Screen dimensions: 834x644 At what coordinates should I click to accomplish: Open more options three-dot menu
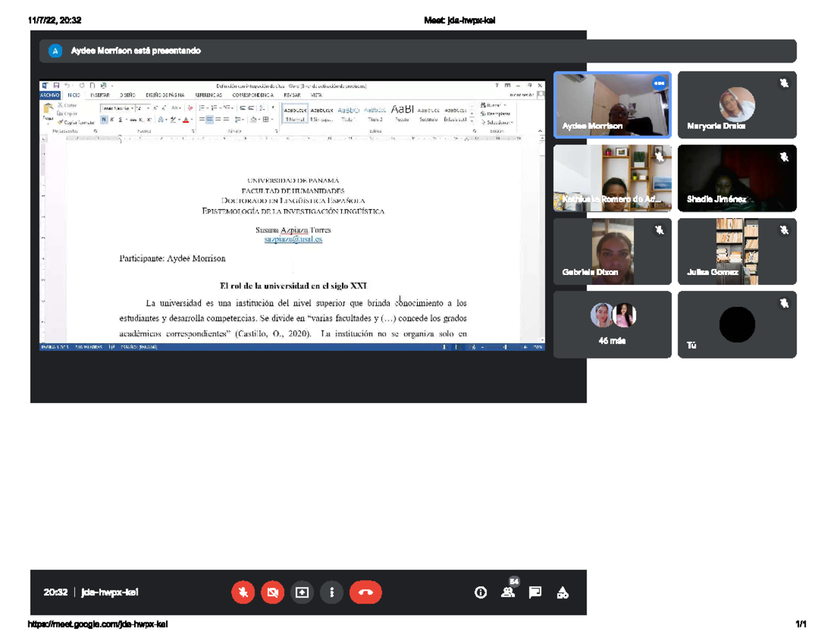tap(332, 593)
